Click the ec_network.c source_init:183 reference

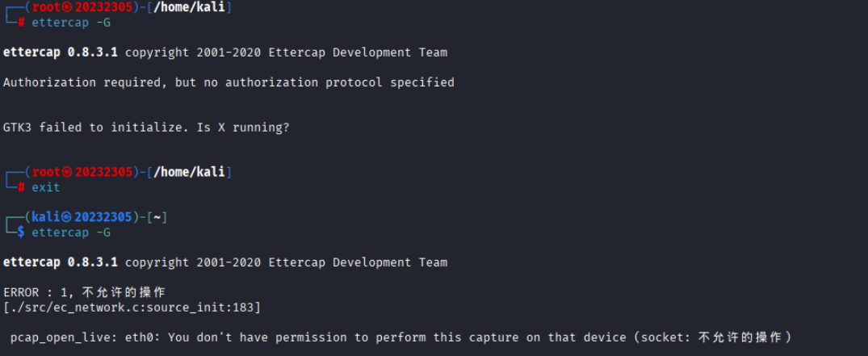click(x=132, y=308)
